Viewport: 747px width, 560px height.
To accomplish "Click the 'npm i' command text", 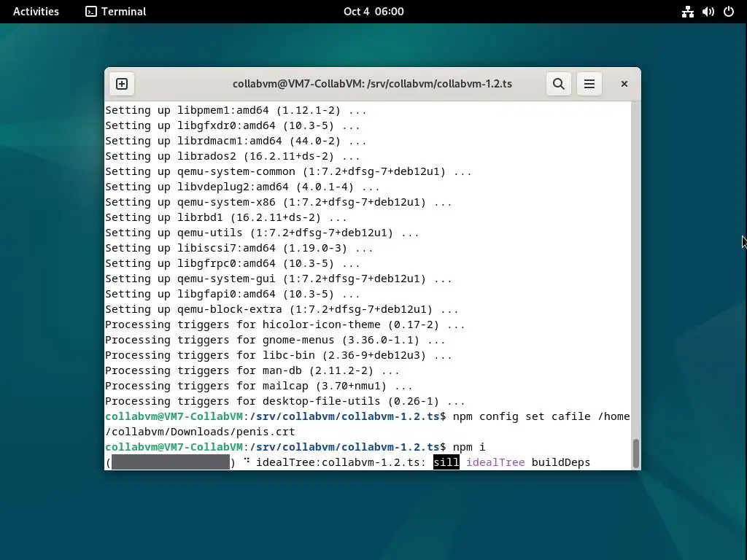I will [469, 447].
